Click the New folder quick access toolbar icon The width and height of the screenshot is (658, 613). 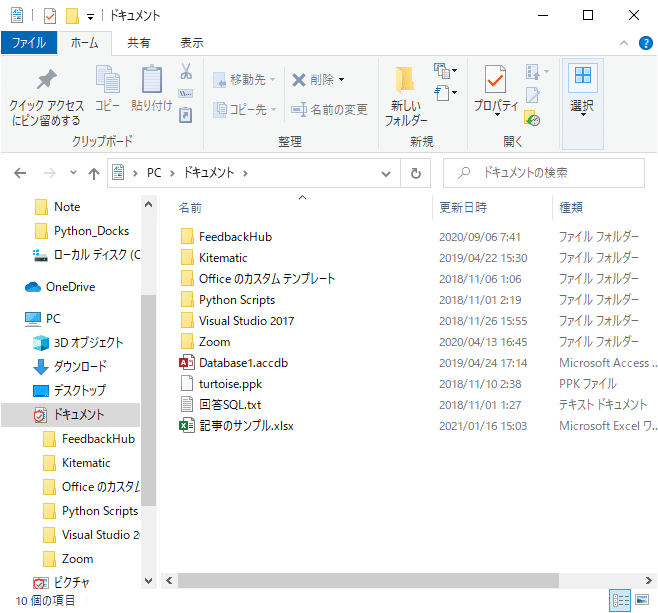72,16
